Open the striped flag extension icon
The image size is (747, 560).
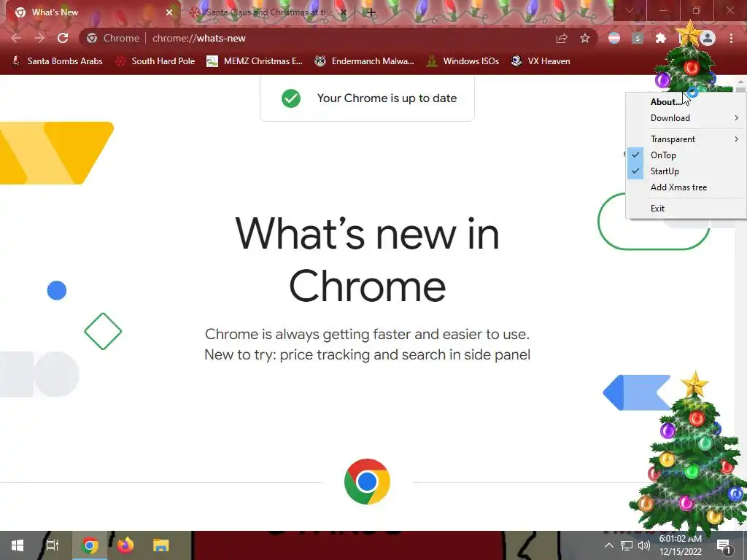pos(614,38)
